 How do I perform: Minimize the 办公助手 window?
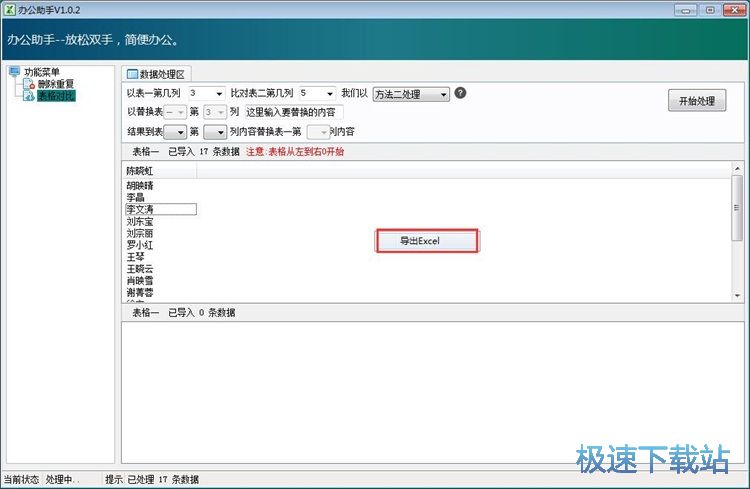(x=685, y=10)
